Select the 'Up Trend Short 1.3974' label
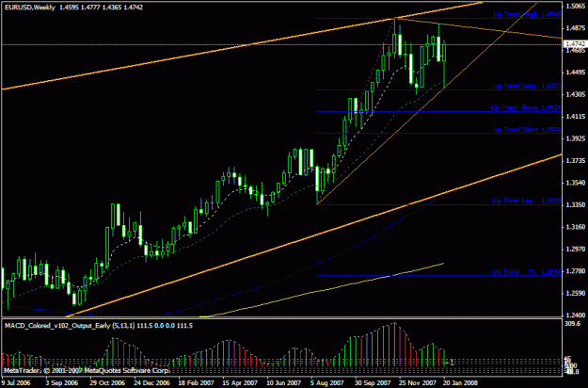 point(527,129)
